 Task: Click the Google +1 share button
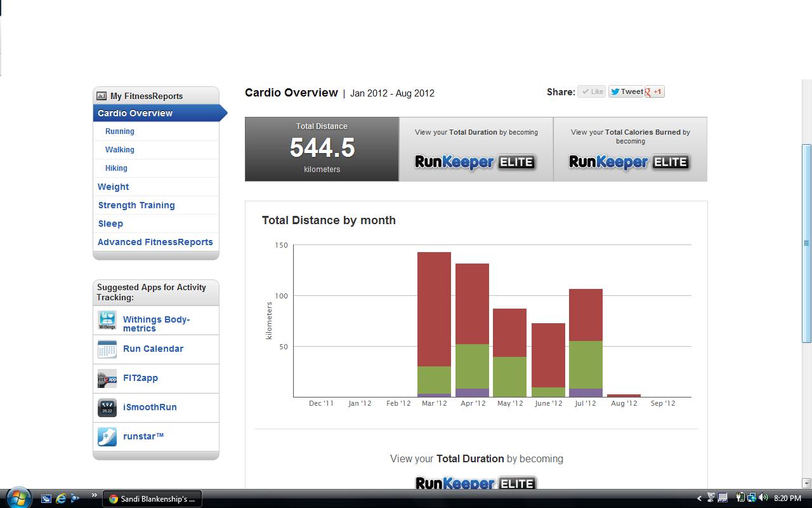tap(654, 92)
